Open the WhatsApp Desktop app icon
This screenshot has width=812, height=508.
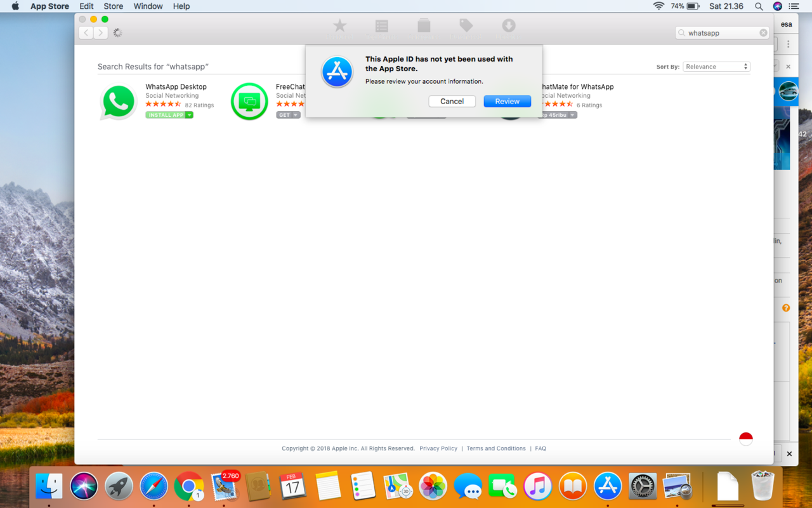[x=119, y=102]
